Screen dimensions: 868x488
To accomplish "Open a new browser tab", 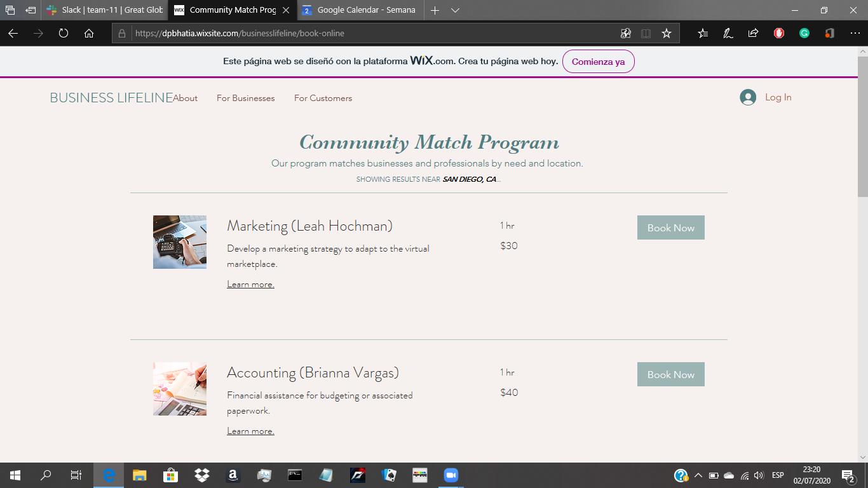I will [x=435, y=10].
